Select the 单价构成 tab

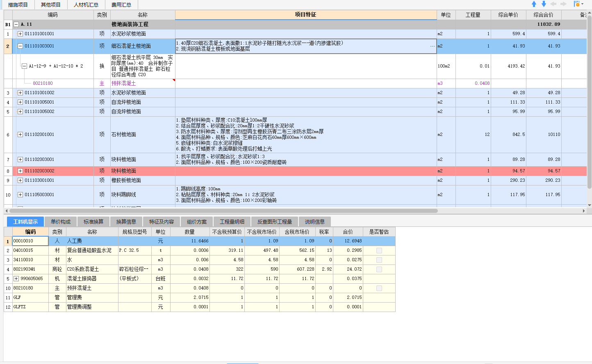click(61, 222)
